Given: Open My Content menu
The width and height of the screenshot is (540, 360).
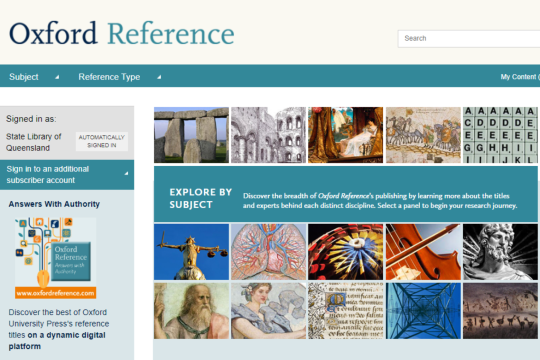Looking at the screenshot, I should click(x=520, y=77).
